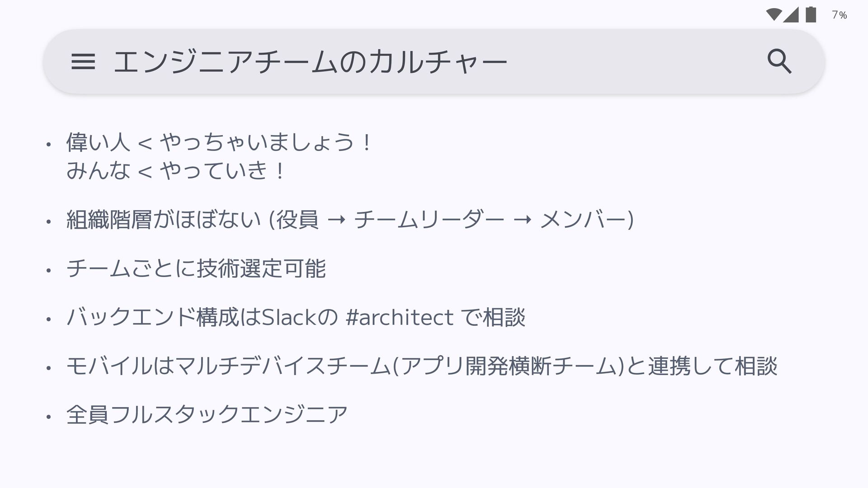Viewport: 868px width, 488px height.
Task: Open the hamburger menu icon
Action: pos(83,62)
